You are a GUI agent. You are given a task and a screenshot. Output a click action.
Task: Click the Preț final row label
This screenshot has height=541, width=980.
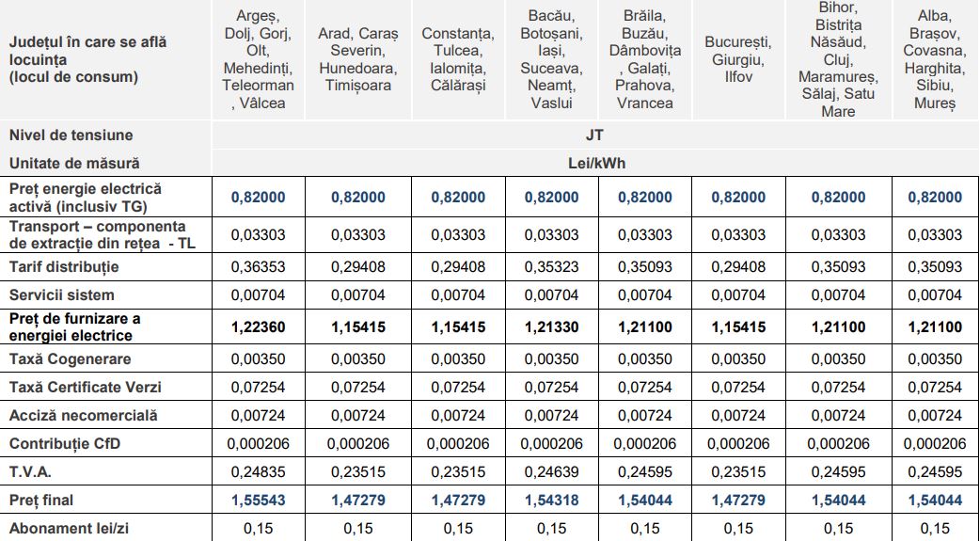click(x=41, y=501)
